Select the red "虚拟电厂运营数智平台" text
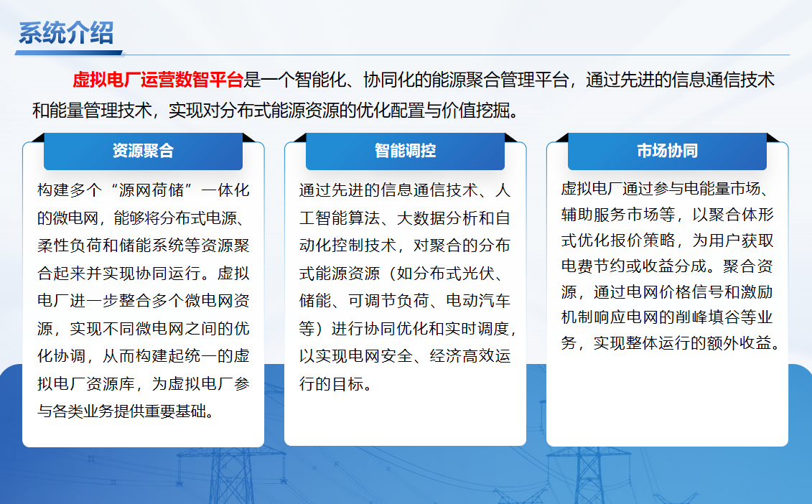Screen dimensions: 812x504 click(158, 80)
